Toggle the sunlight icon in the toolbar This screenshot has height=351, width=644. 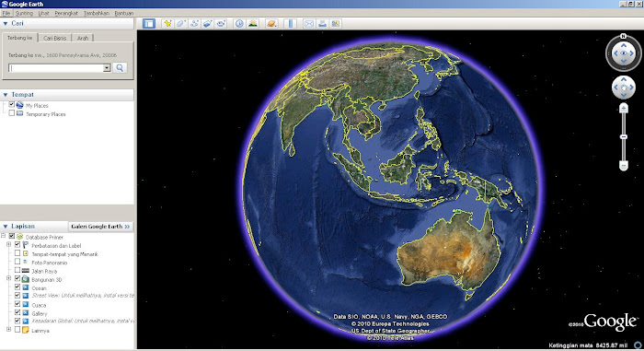(253, 24)
